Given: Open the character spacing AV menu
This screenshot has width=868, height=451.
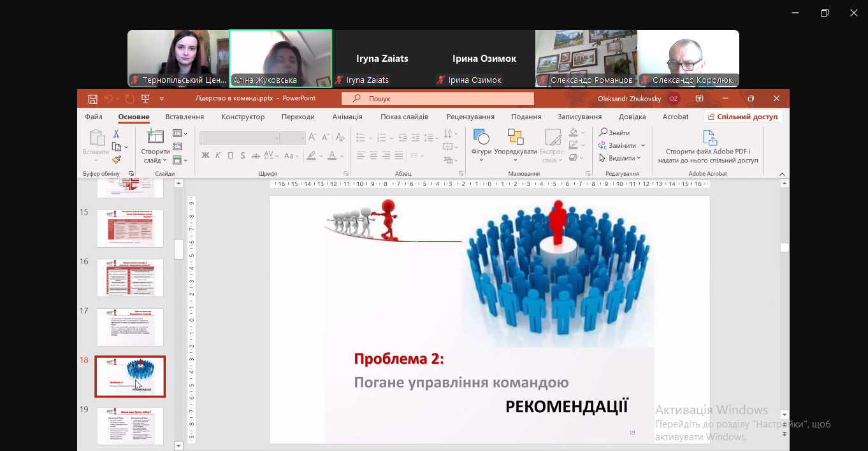Looking at the screenshot, I should point(271,155).
